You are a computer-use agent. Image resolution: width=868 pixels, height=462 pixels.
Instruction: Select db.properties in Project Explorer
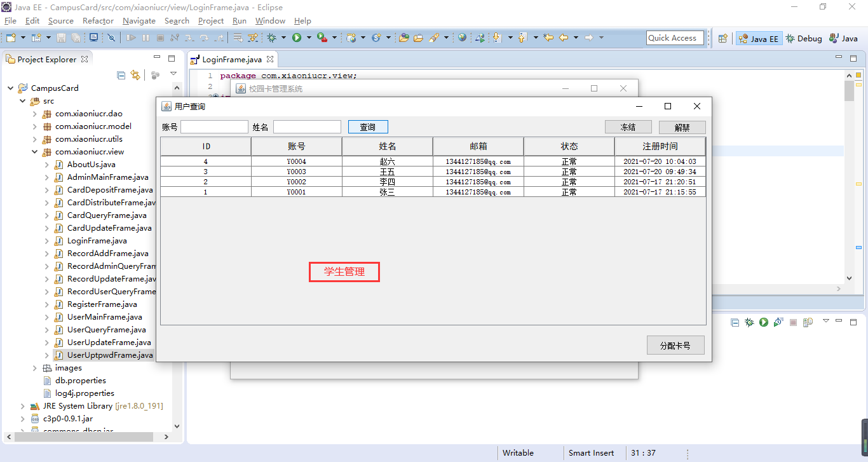[x=80, y=381]
